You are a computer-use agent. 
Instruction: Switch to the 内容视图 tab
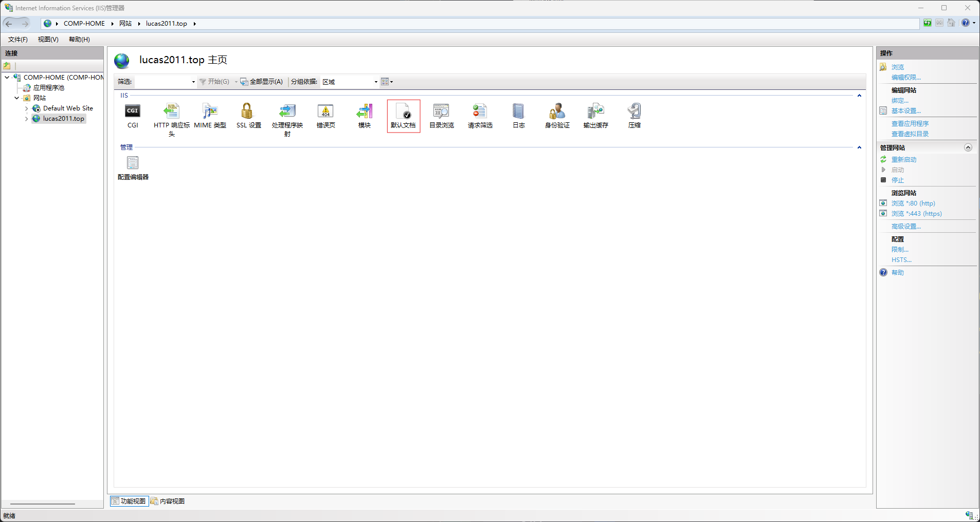coord(168,501)
